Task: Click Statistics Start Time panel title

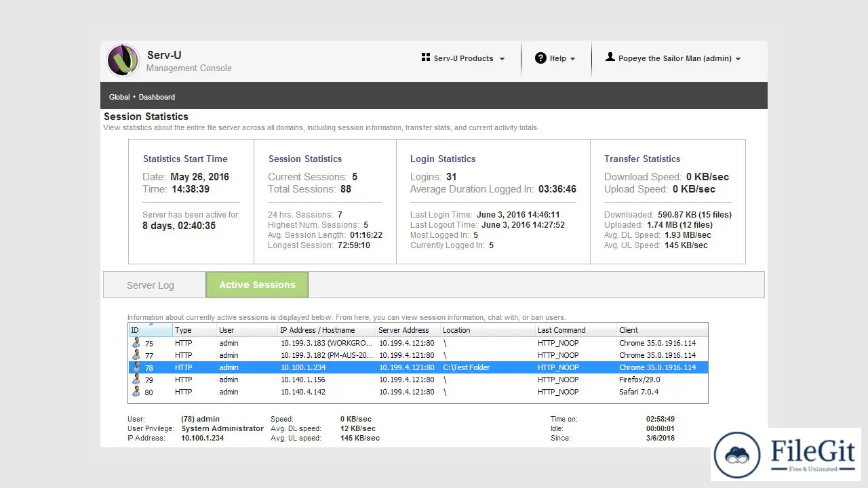Action: pos(185,159)
